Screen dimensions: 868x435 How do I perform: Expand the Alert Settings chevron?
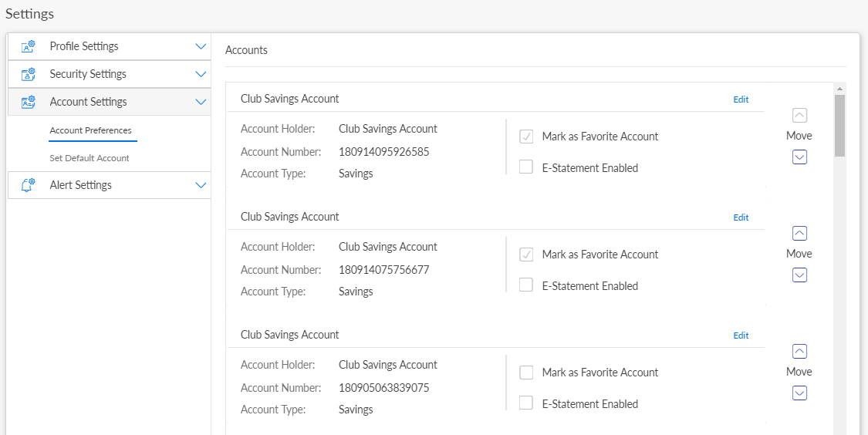pyautogui.click(x=201, y=185)
